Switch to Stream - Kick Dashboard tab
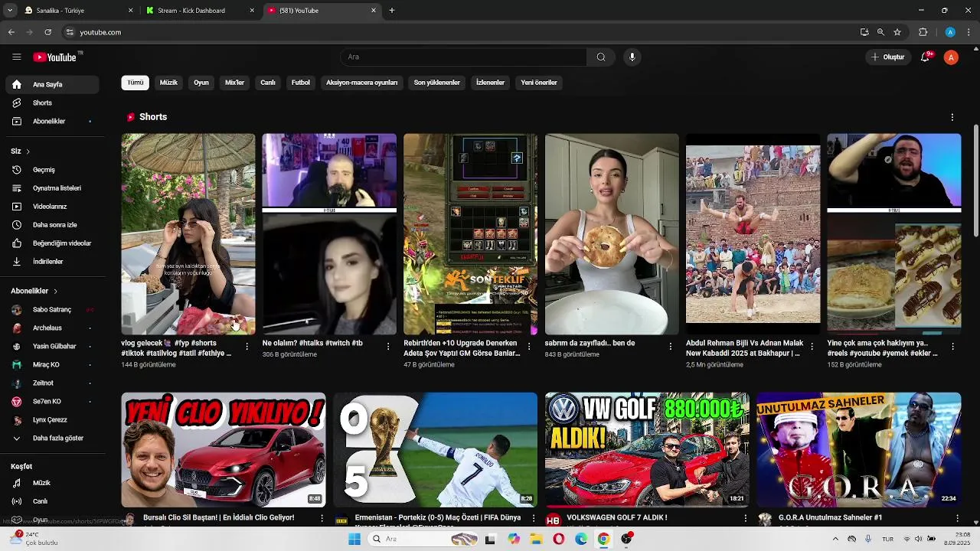Screen dimensions: 980x551 coord(201,11)
